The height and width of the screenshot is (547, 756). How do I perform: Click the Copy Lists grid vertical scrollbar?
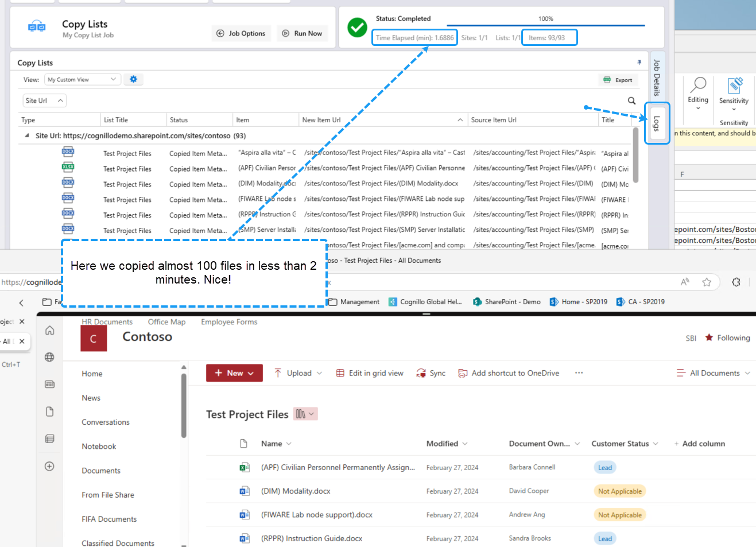[635, 155]
